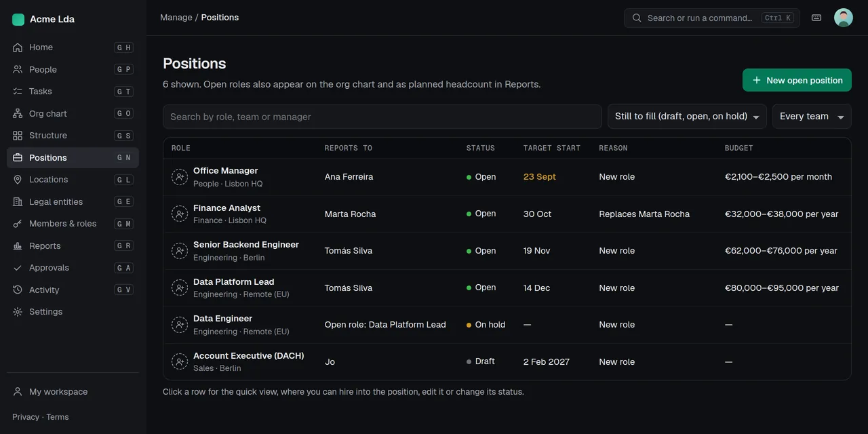Viewport: 868px width, 434px height.
Task: Open the status filter dropdown
Action: 687,117
